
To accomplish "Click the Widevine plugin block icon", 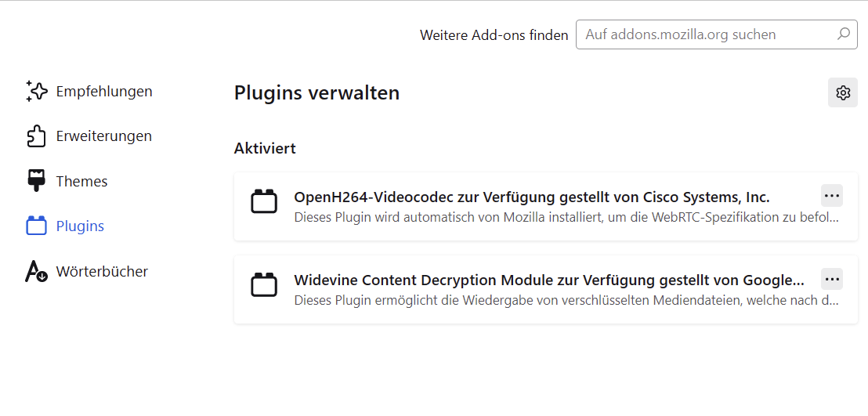I will click(264, 285).
